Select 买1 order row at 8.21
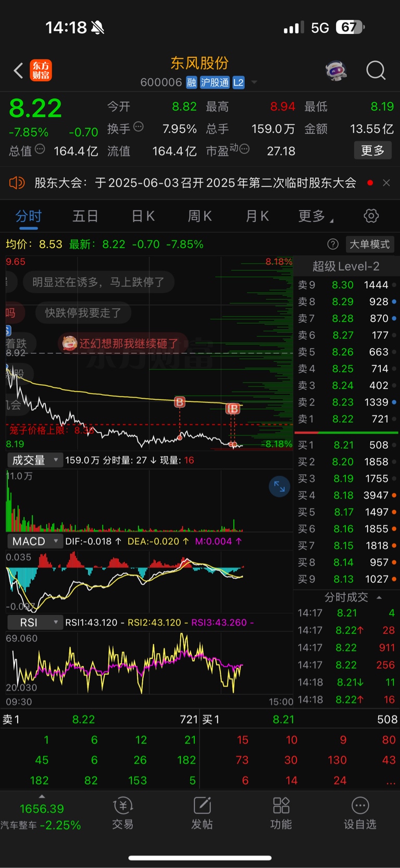This screenshot has width=400, height=868. click(x=347, y=445)
